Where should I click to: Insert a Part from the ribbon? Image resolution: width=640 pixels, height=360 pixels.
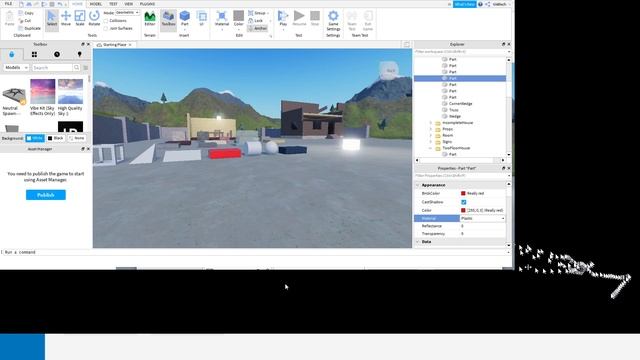(x=185, y=19)
